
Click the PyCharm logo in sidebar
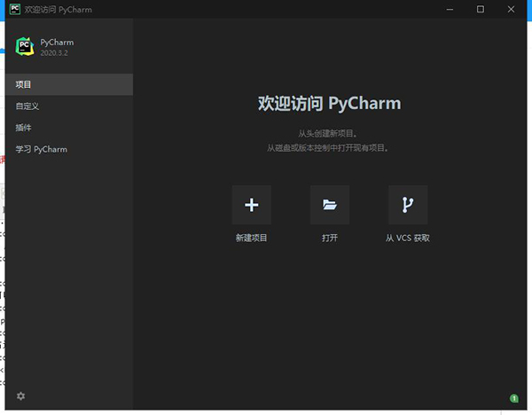(25, 46)
